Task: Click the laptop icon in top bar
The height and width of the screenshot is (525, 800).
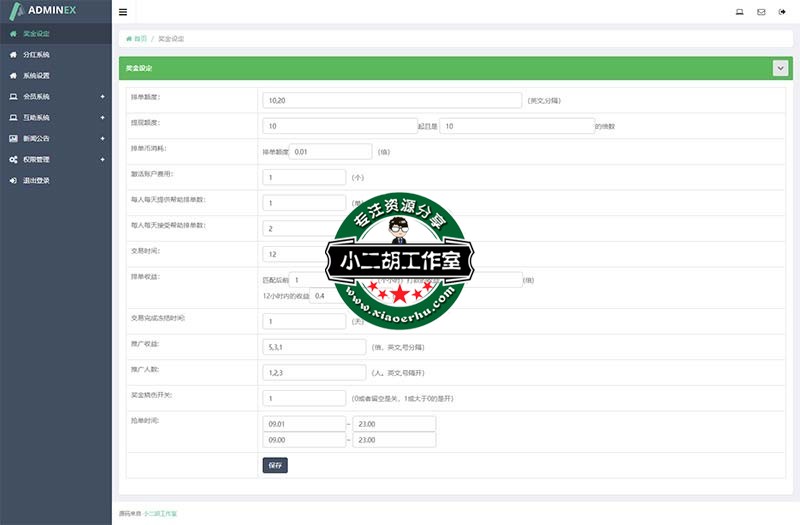Action: [x=739, y=12]
